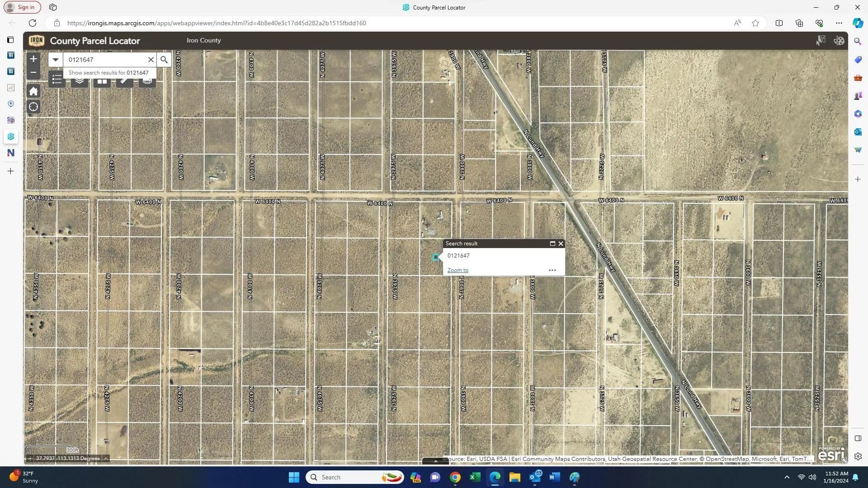Screen dimensions: 868x488
Task: Maximize the Search result popup
Action: pyautogui.click(x=552, y=244)
